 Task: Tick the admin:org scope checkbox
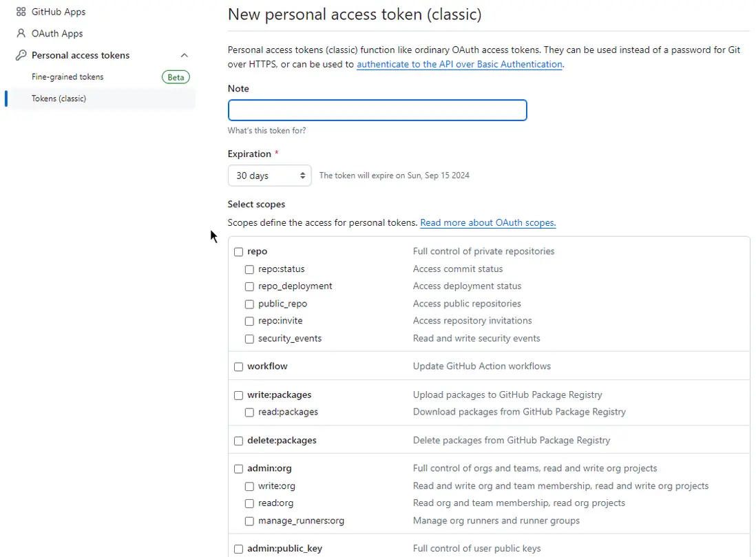coord(238,469)
